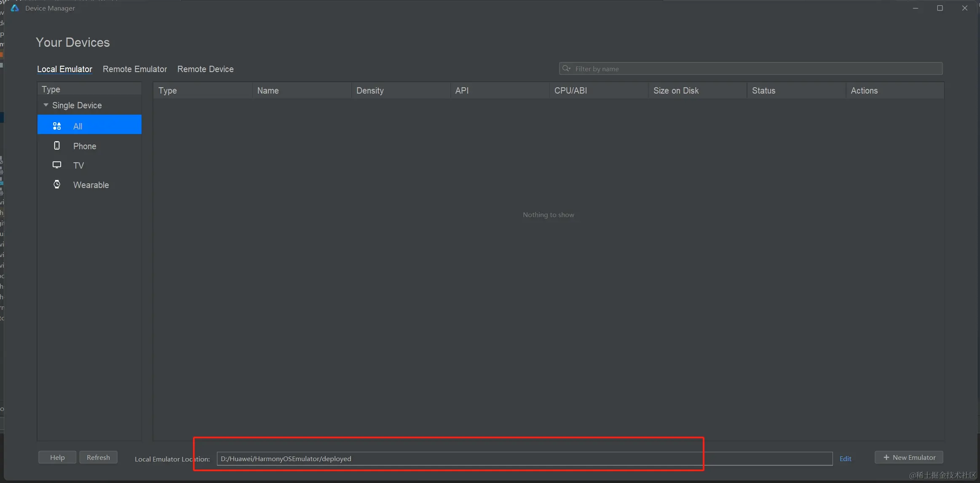The height and width of the screenshot is (483, 980).
Task: Click the search magnifier icon
Action: [566, 69]
